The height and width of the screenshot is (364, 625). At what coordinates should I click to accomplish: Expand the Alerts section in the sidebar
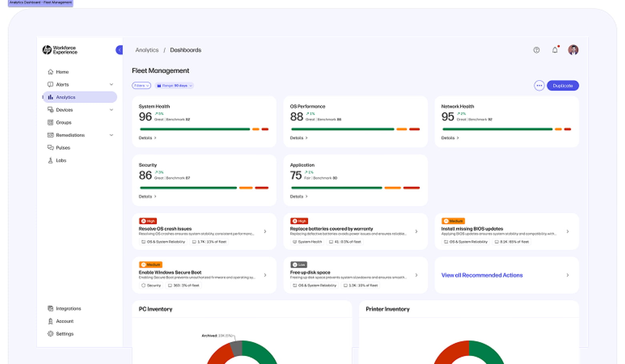coord(111,84)
